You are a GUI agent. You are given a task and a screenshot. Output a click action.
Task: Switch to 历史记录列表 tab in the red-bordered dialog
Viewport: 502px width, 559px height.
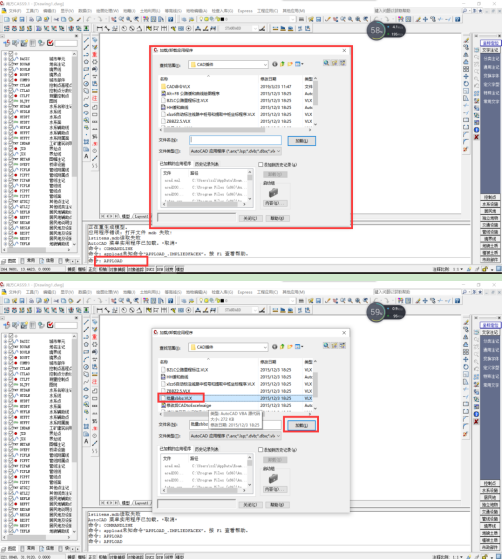(x=207, y=164)
